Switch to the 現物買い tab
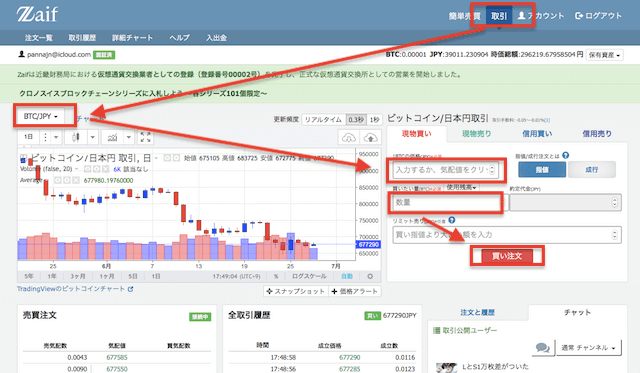 click(x=416, y=133)
